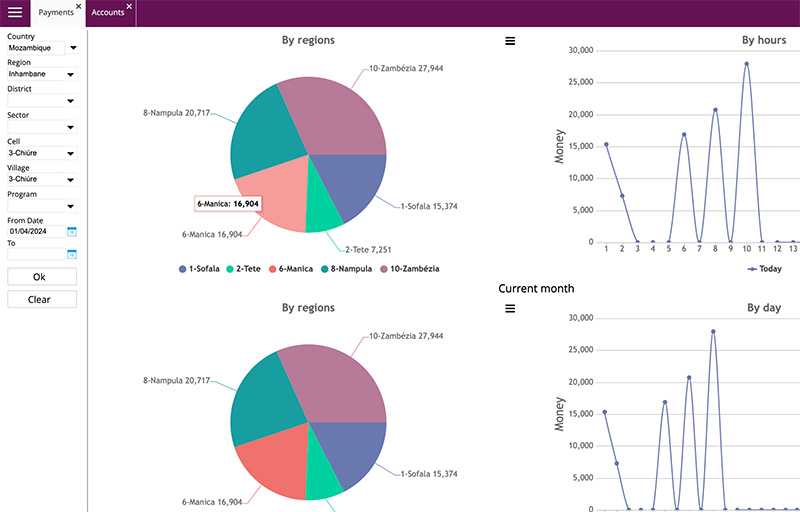Close the Payments tab
Screen dimensions: 800x512
coord(79,6)
